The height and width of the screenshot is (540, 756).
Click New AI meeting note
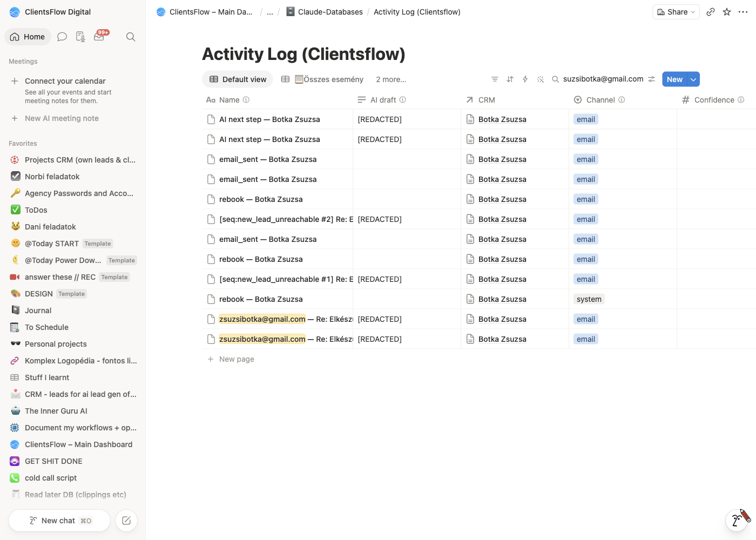[x=62, y=118]
